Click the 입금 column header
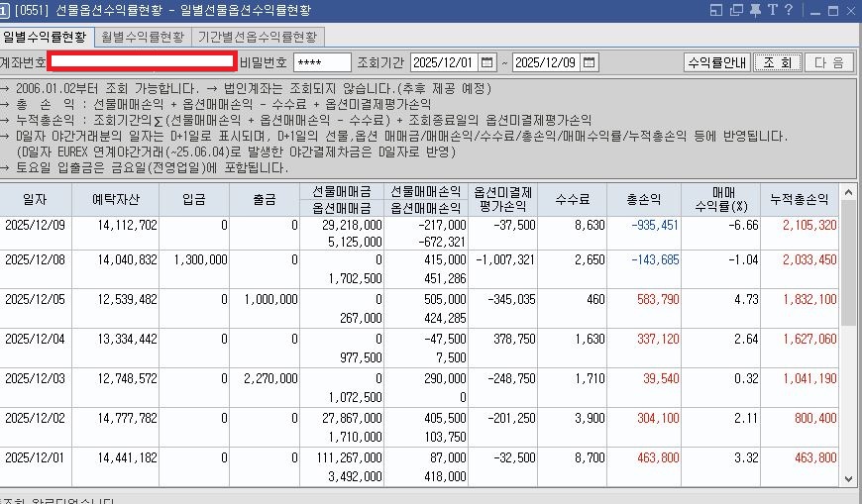This screenshot has width=862, height=504. (x=194, y=199)
